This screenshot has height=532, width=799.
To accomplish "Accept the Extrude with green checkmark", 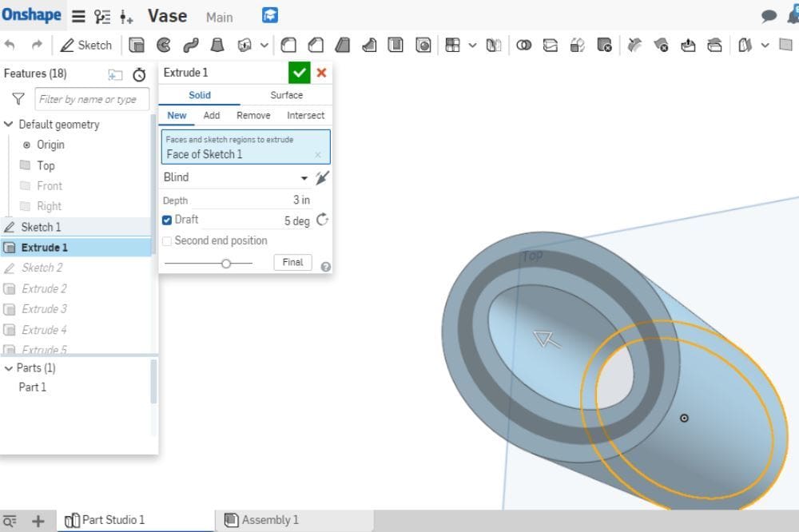I will pyautogui.click(x=299, y=72).
